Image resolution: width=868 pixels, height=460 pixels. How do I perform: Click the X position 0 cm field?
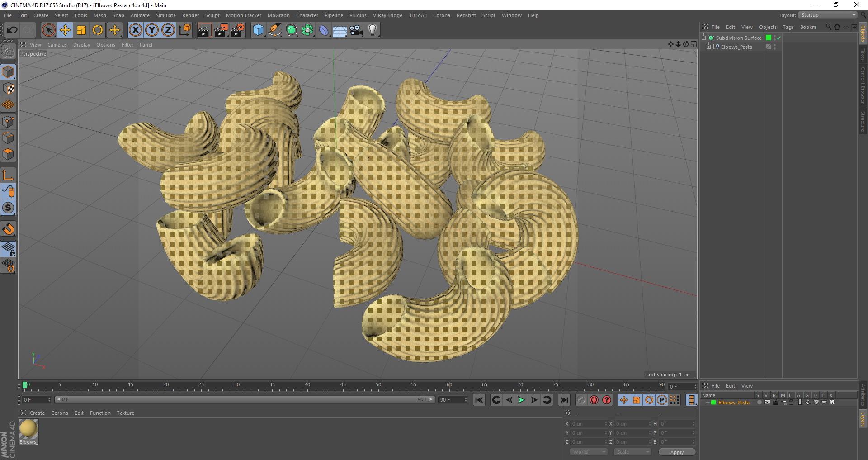point(589,424)
